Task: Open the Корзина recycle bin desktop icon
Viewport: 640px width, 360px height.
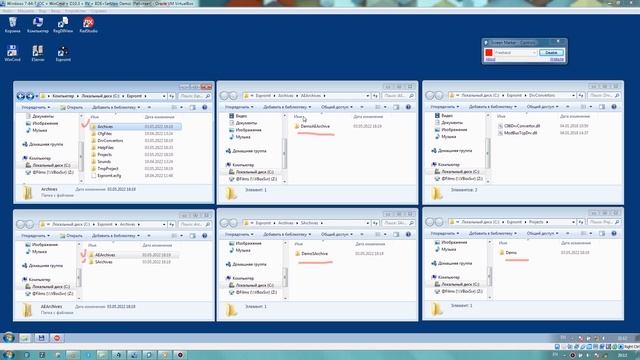Action: tap(13, 24)
